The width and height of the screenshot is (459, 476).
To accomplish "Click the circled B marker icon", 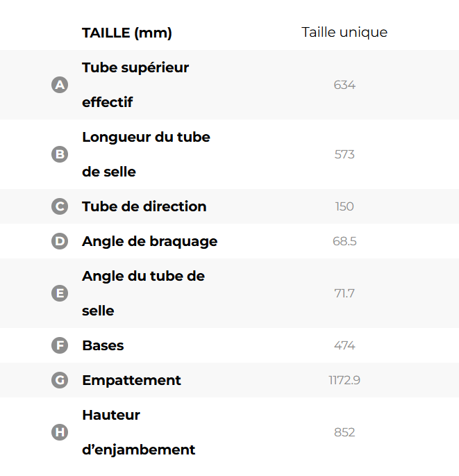I will (x=60, y=154).
